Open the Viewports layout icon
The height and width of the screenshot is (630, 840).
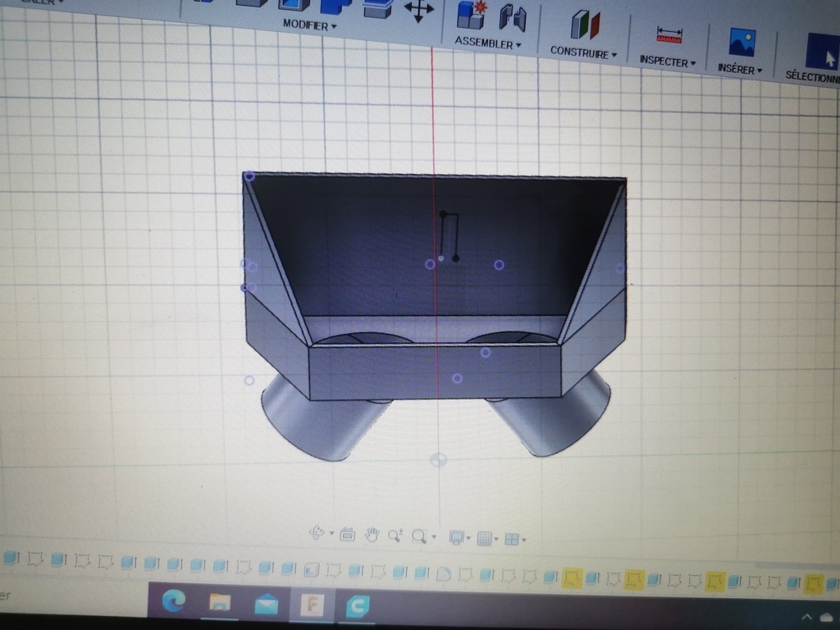point(512,539)
